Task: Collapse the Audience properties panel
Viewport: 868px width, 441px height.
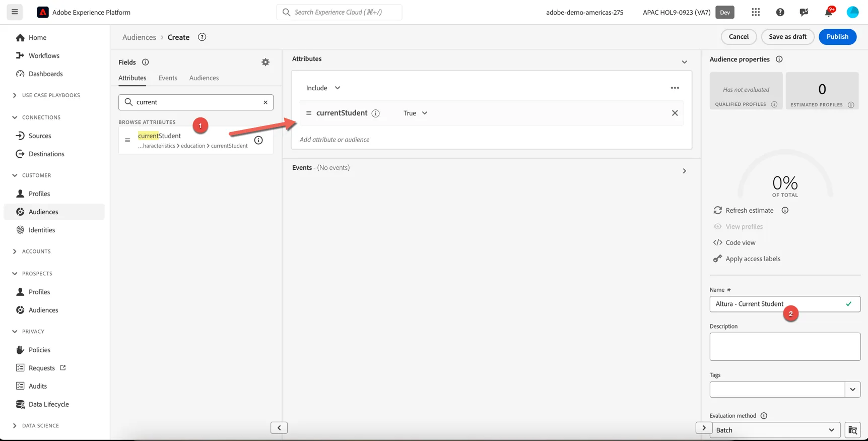Action: [704, 427]
